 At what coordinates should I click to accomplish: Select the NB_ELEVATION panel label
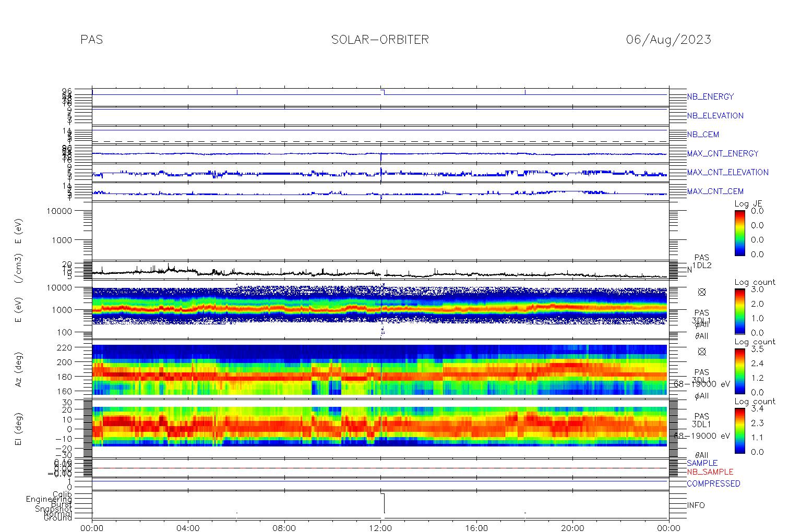(715, 116)
